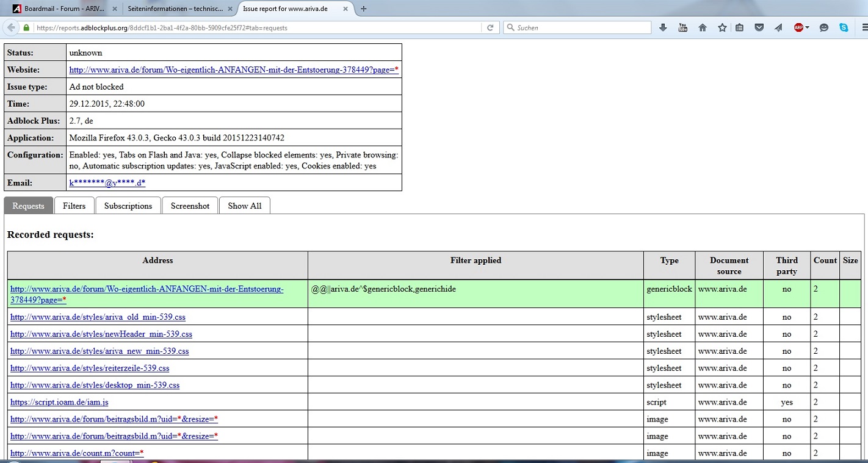
Task: Open ariva_new_min-539.css link
Action: click(x=99, y=351)
